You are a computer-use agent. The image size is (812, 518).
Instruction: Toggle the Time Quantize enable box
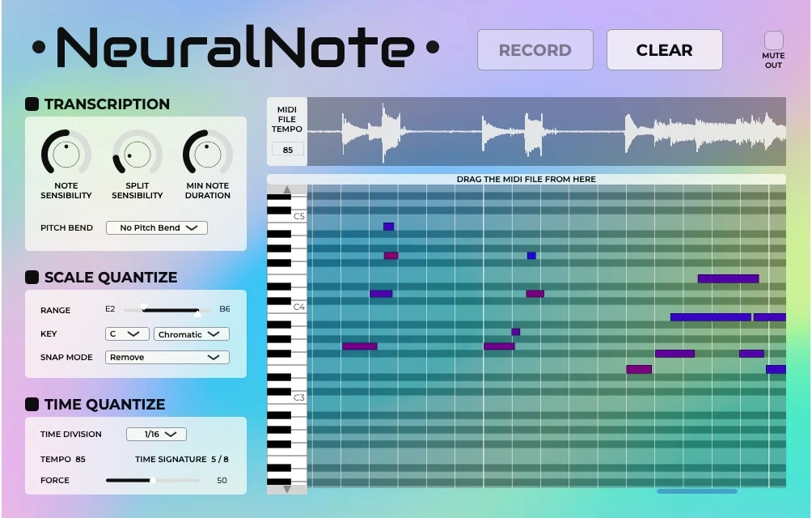click(x=32, y=404)
